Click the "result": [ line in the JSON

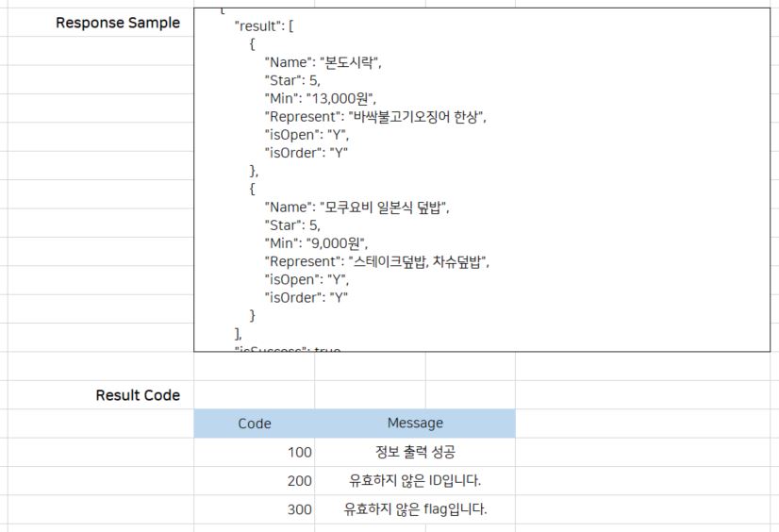click(264, 25)
